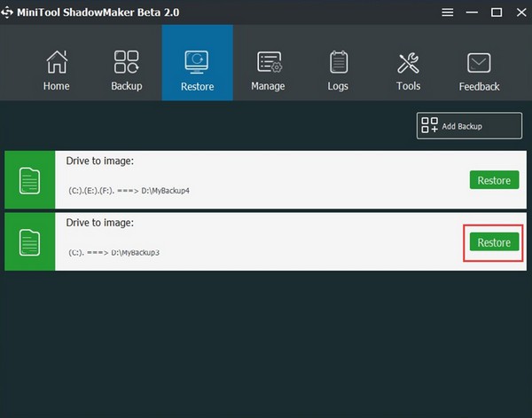Open the Tools tab
Screen dimensions: 532x418
pos(408,71)
